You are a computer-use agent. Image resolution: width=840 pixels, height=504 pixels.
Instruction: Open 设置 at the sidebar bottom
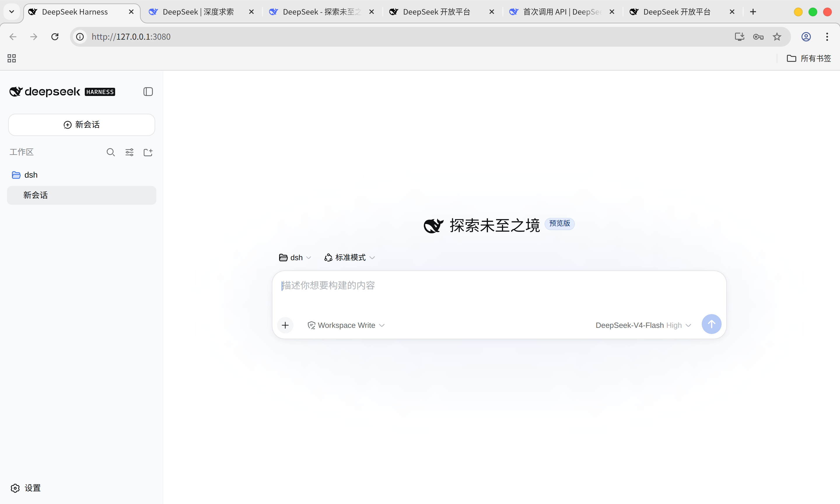point(26,488)
